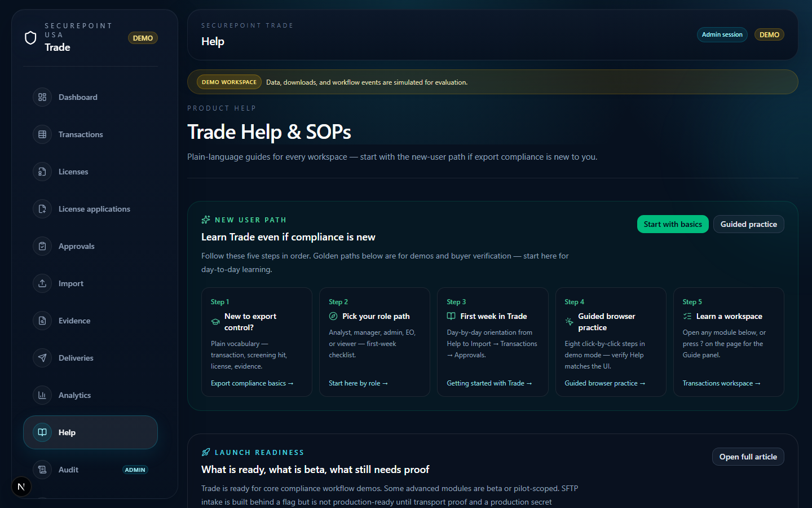The image size is (812, 508).
Task: Click the Import upload icon
Action: (42, 283)
